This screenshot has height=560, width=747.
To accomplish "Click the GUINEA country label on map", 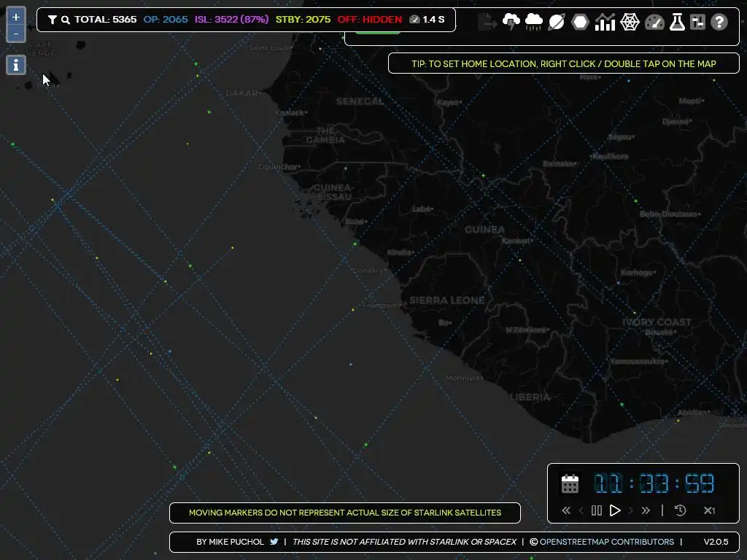I will pyautogui.click(x=484, y=230).
